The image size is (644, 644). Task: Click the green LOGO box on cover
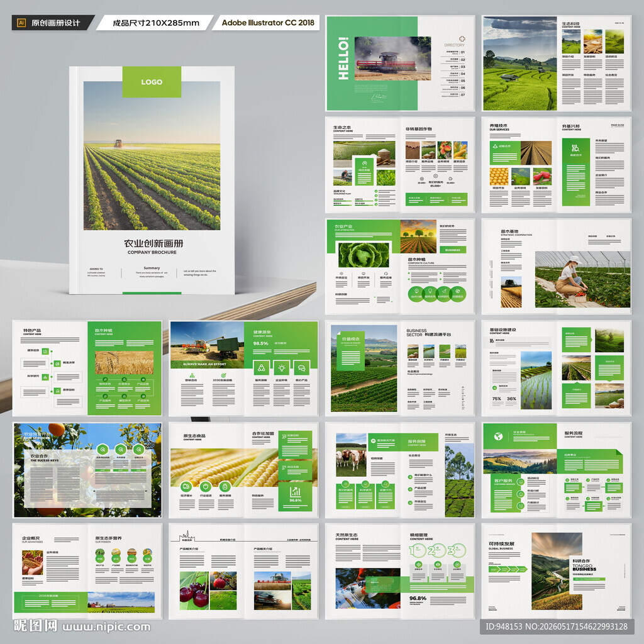tap(152, 82)
